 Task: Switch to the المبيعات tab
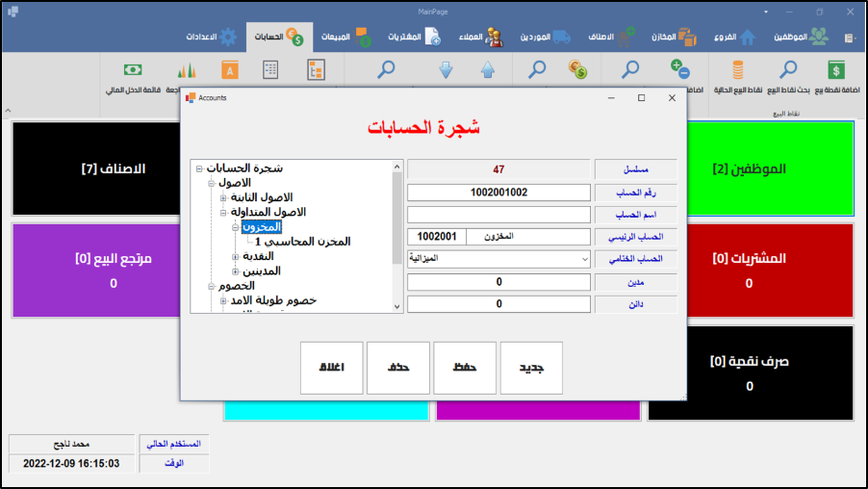point(349,37)
